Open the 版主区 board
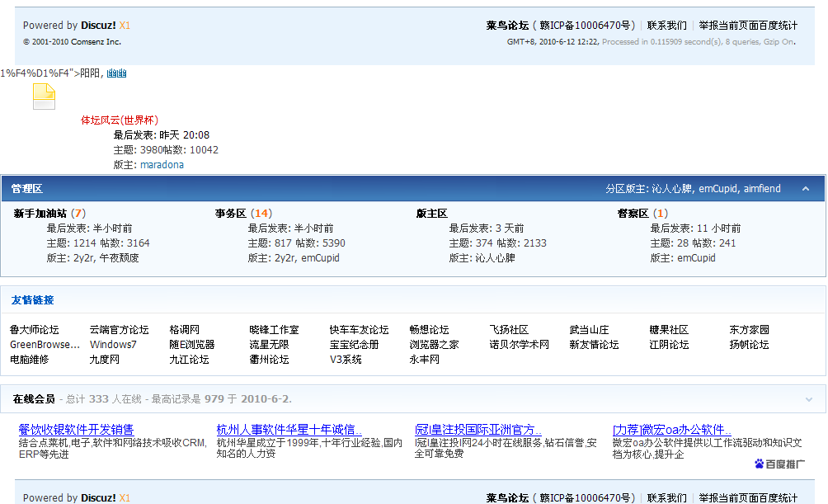Screen dimensions: 828x504 pyautogui.click(x=431, y=214)
